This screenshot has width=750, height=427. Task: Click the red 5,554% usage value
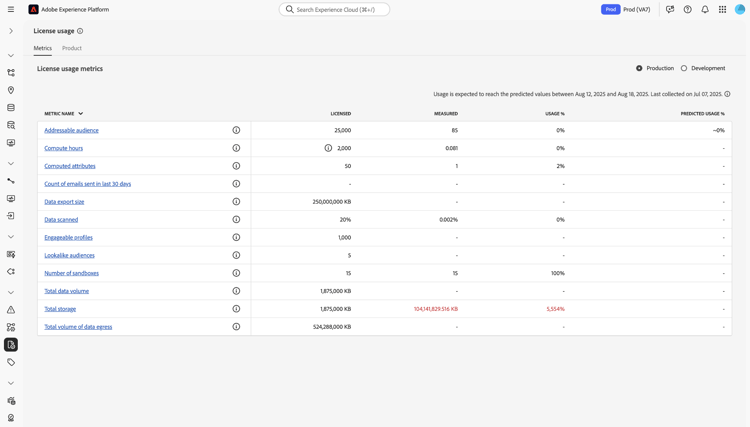click(555, 309)
